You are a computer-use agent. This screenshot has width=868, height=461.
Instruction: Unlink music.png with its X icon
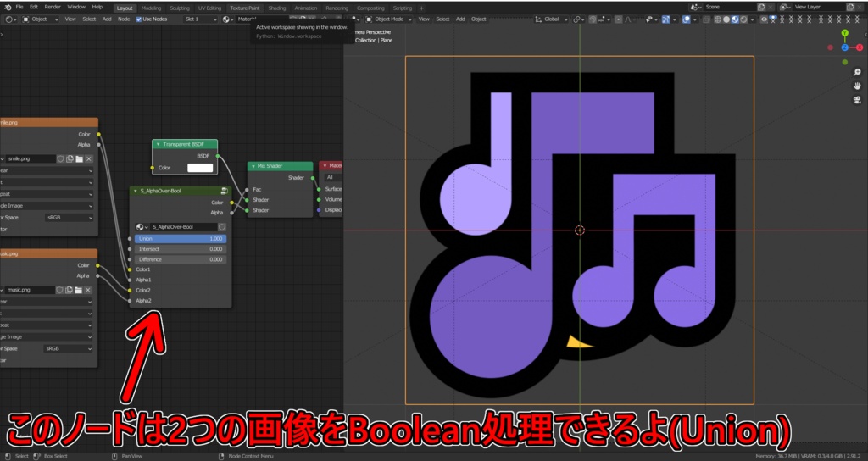coord(88,290)
